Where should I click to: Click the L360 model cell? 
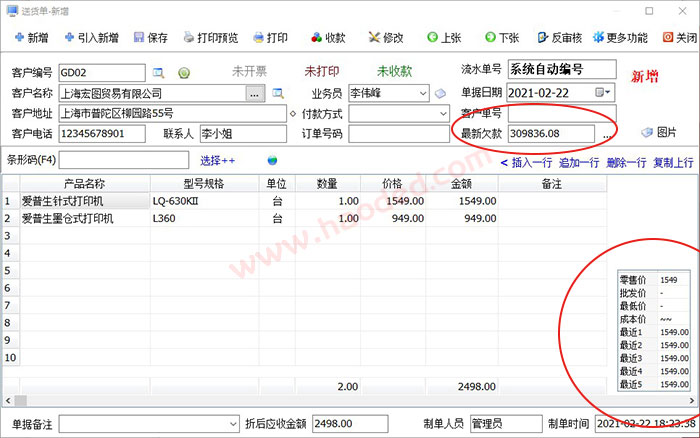pos(204,219)
